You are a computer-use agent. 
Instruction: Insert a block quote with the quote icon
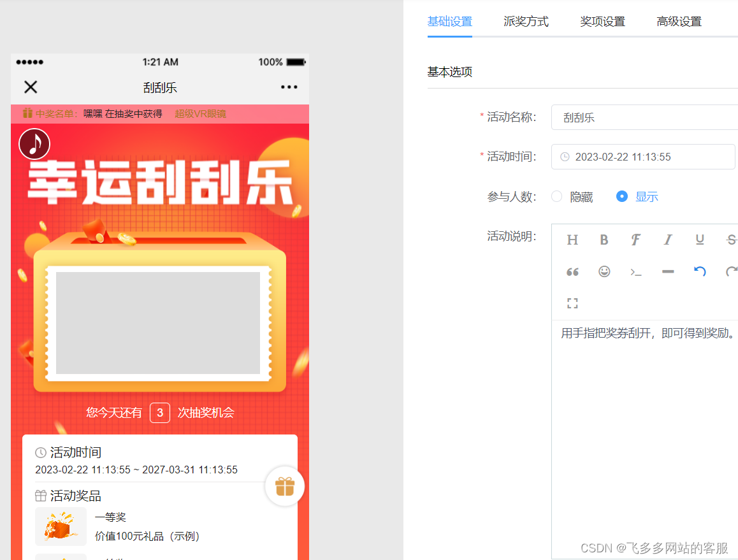click(x=572, y=271)
